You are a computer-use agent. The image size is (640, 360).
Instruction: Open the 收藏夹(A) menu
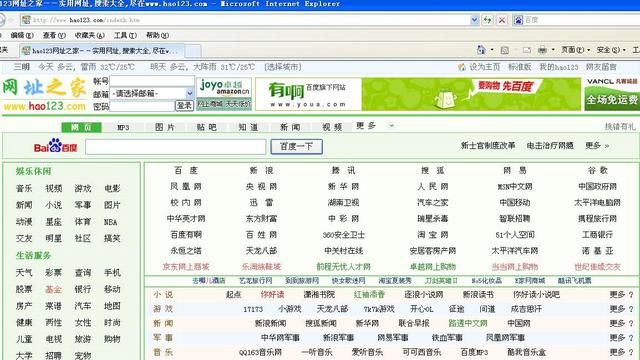90,36
